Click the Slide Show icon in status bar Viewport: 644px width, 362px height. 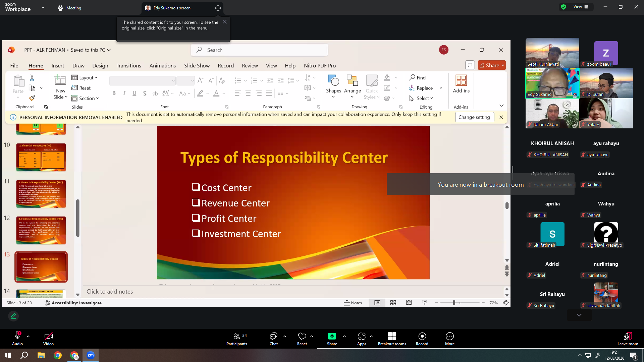(x=425, y=303)
